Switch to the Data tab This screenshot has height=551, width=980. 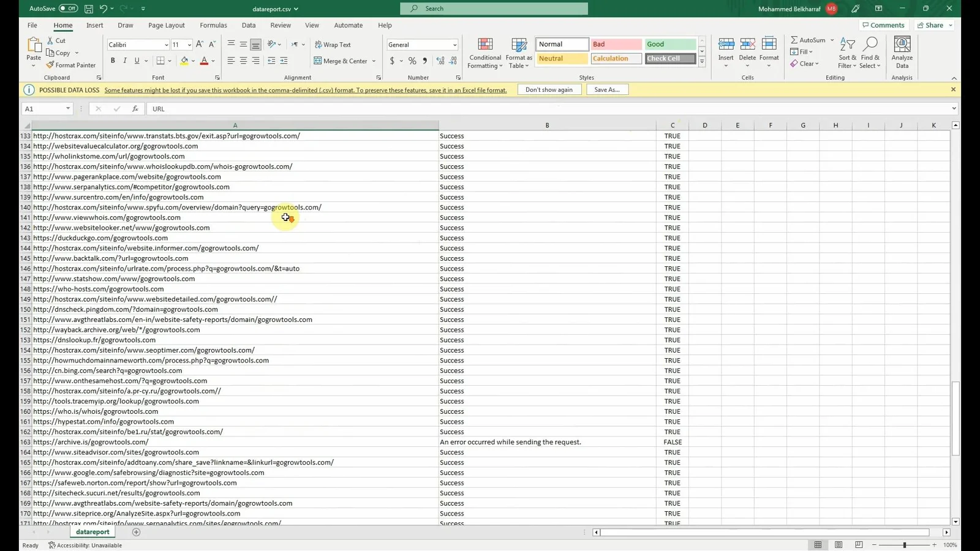pos(249,25)
